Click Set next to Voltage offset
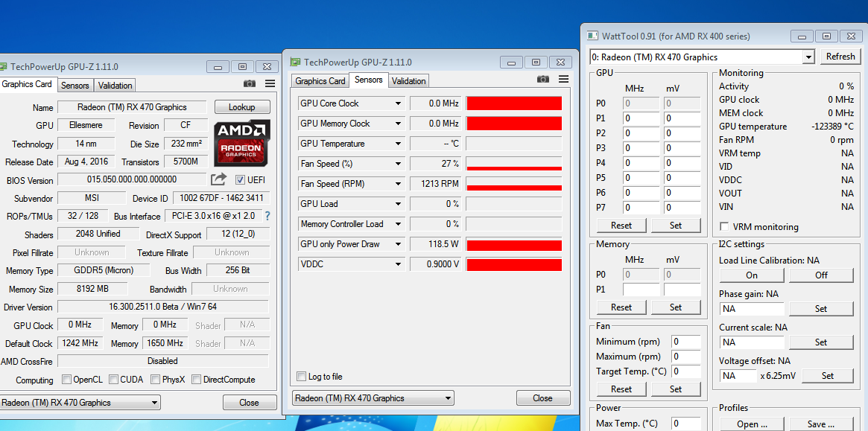The height and width of the screenshot is (431, 868). pos(829,376)
